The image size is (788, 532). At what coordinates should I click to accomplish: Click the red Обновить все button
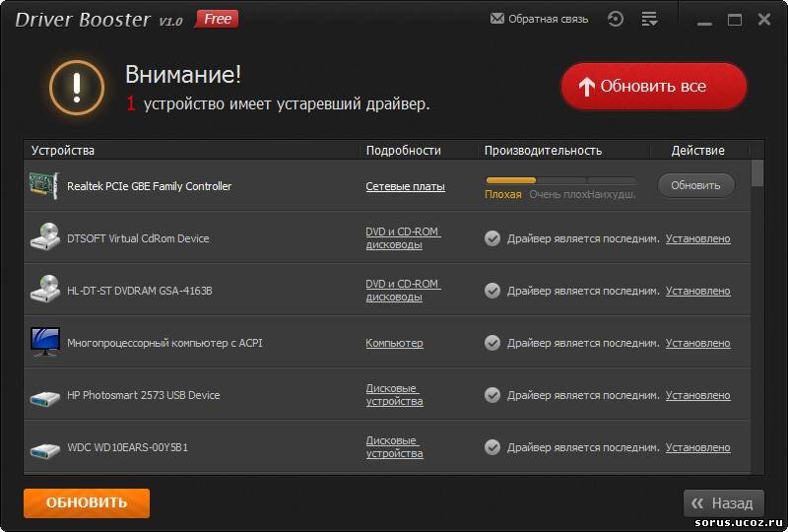654,87
